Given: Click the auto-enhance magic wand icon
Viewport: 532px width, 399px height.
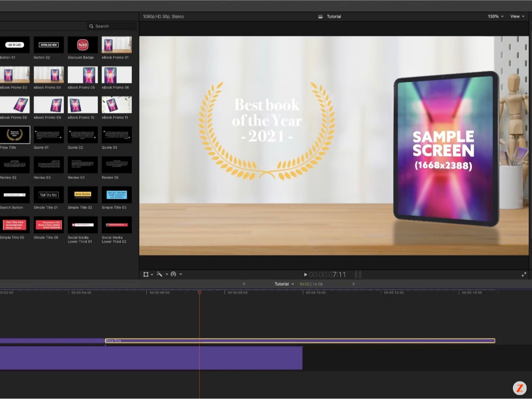Looking at the screenshot, I should coord(159,274).
